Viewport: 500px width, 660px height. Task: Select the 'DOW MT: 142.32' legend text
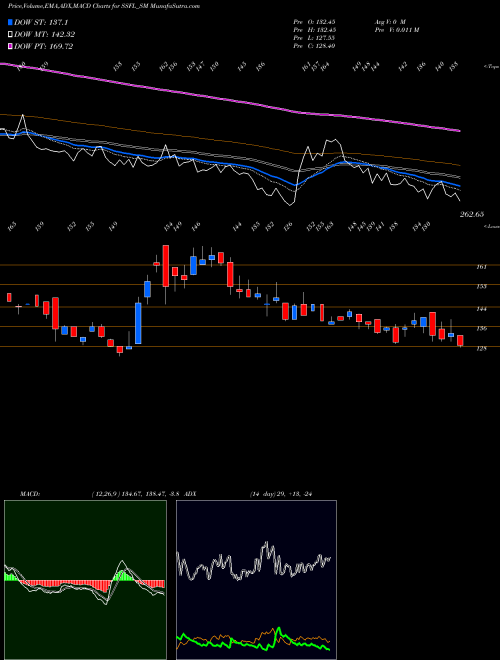[x=45, y=35]
